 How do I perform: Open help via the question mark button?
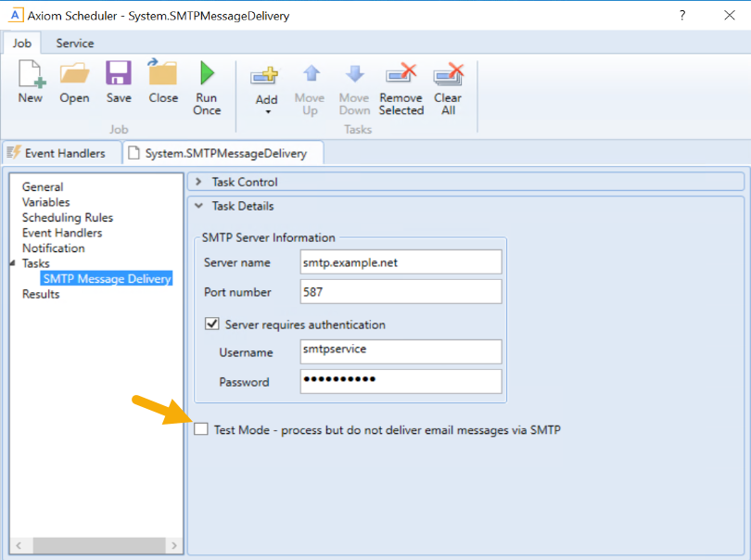tap(682, 16)
